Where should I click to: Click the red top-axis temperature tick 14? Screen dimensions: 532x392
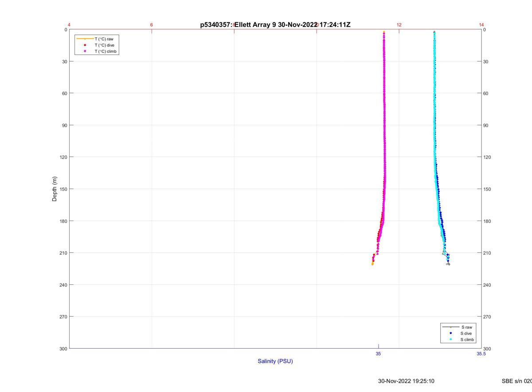coord(481,25)
